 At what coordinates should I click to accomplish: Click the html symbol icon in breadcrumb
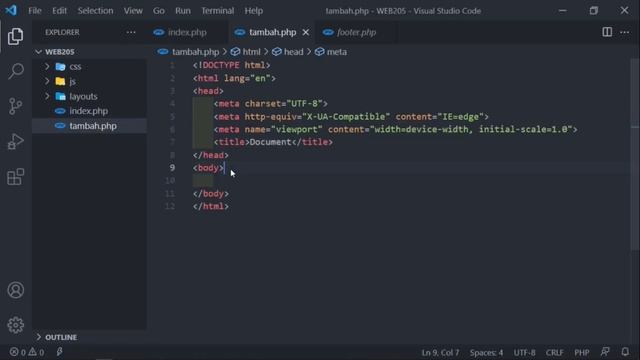(x=235, y=52)
